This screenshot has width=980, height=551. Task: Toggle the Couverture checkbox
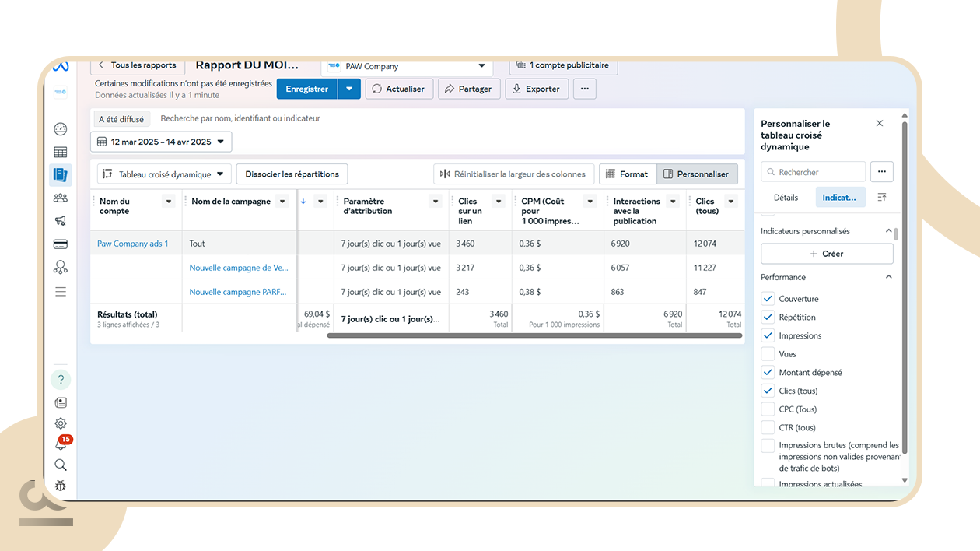coord(768,299)
